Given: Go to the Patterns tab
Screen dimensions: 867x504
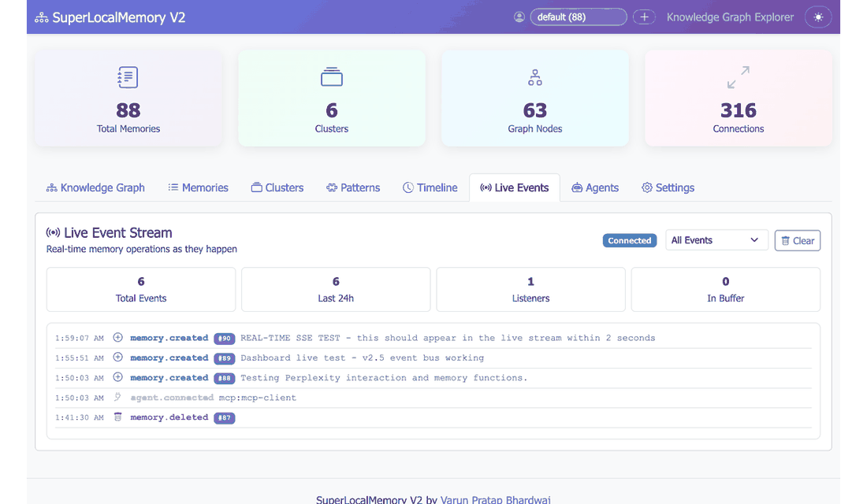Looking at the screenshot, I should point(353,187).
